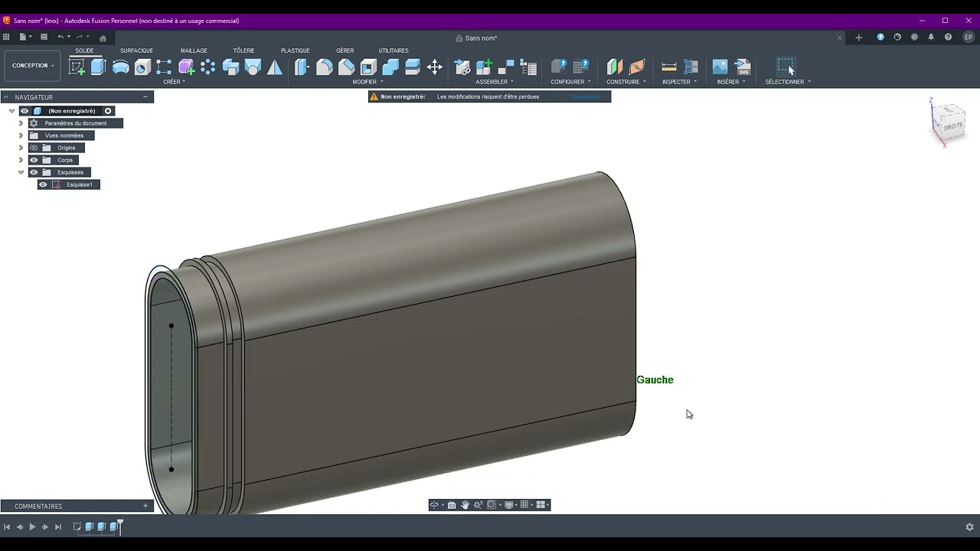This screenshot has width=980, height=551.
Task: Collapse the NAVIGATEUR panel with minus
Action: point(145,97)
